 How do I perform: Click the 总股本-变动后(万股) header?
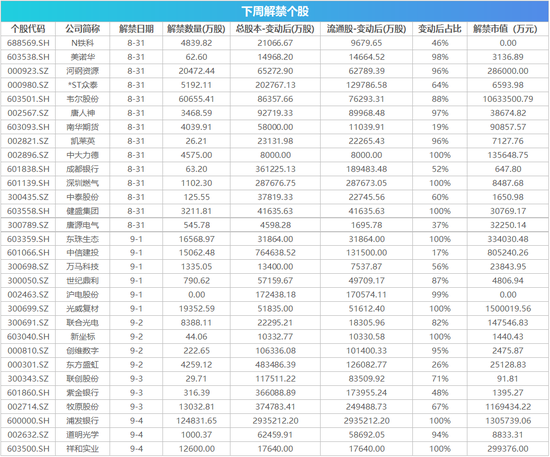275,29
